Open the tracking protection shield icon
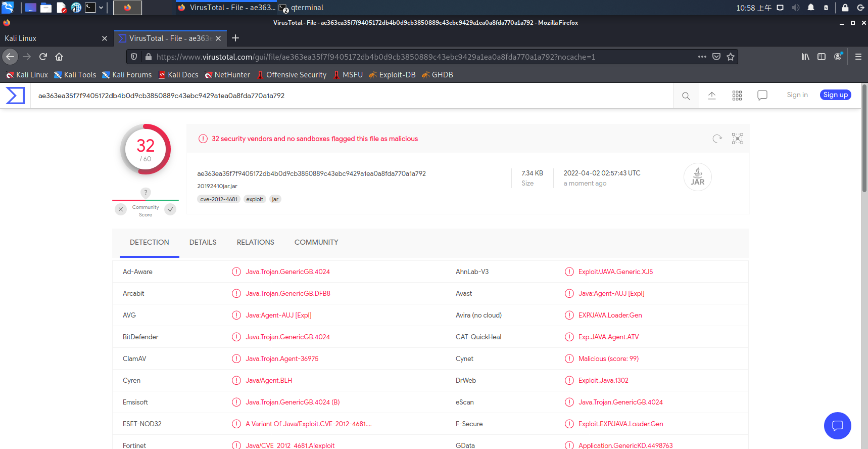This screenshot has height=449, width=868. [x=134, y=57]
